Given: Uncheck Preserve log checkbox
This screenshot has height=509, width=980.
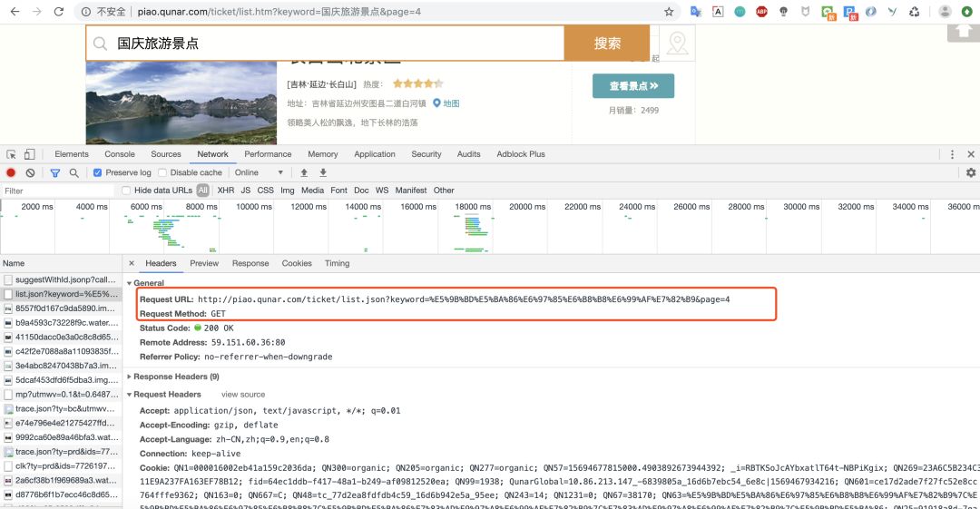Looking at the screenshot, I should click(x=97, y=172).
